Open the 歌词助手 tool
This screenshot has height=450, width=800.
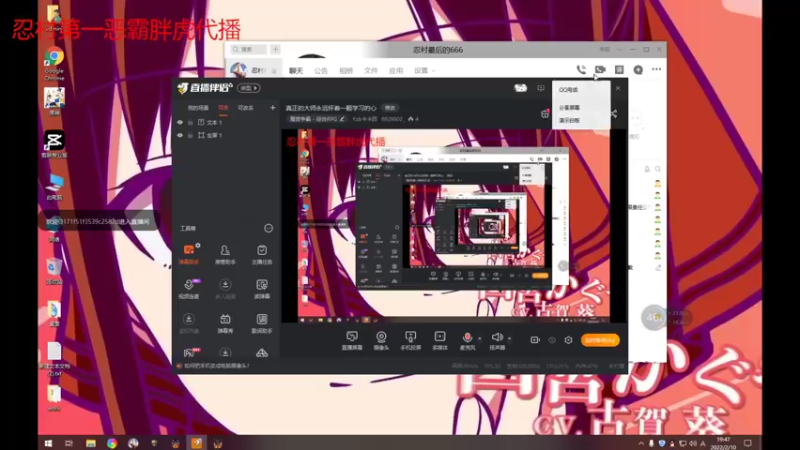[x=262, y=323]
